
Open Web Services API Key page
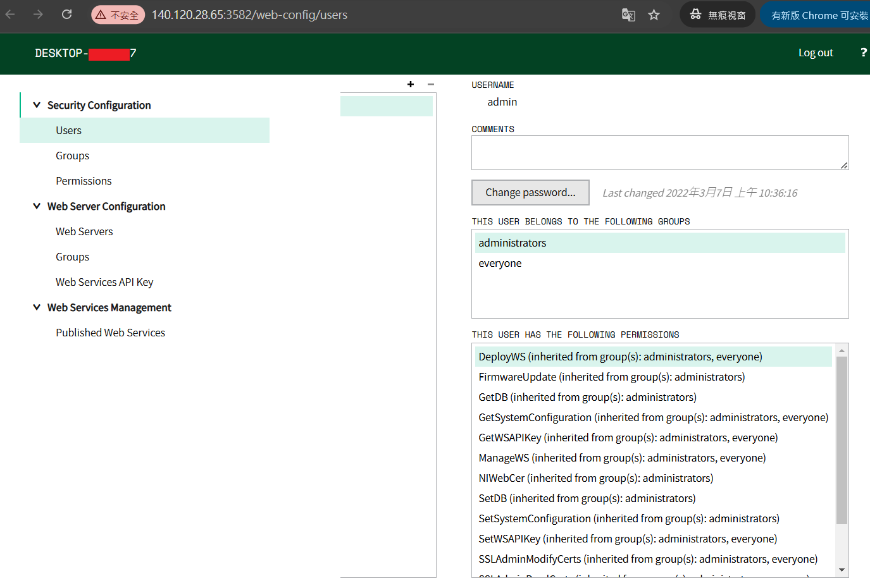[104, 282]
